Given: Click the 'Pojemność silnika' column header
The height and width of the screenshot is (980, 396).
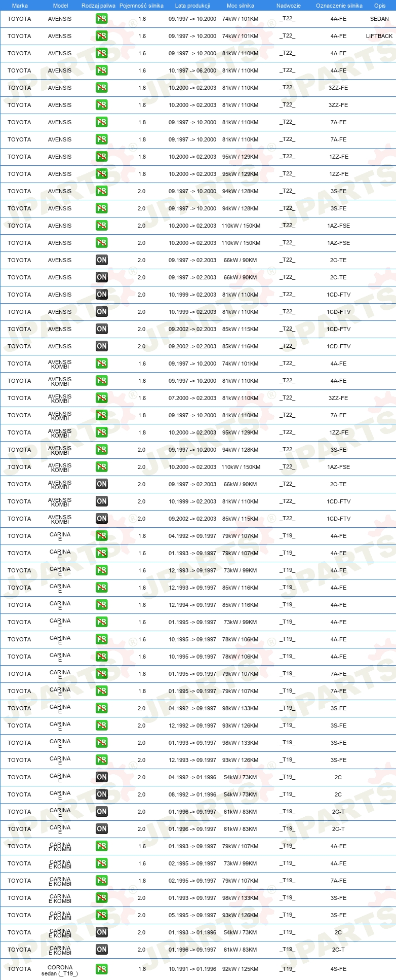Looking at the screenshot, I should 141,6.
